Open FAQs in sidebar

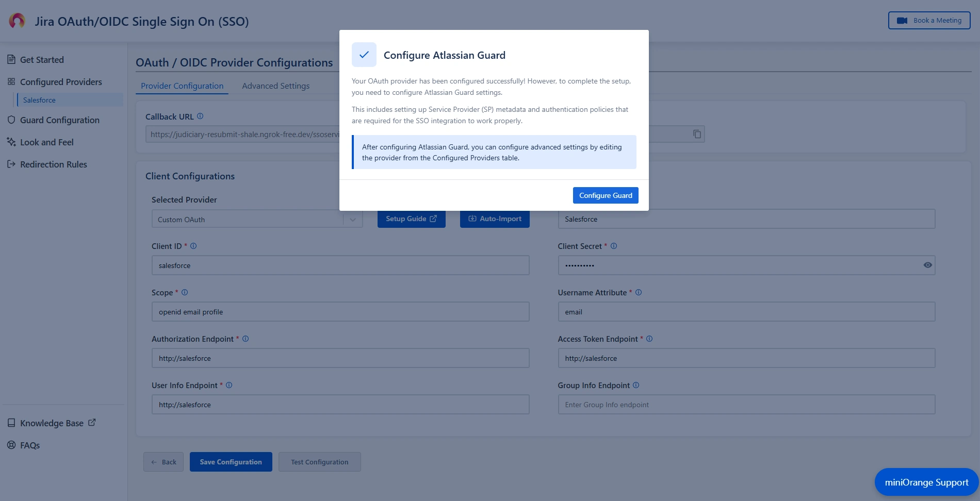pos(29,445)
